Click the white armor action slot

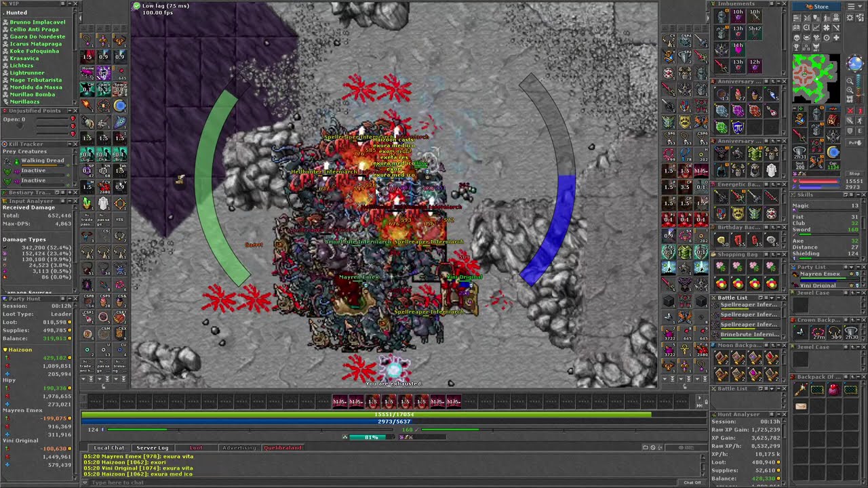(104, 202)
